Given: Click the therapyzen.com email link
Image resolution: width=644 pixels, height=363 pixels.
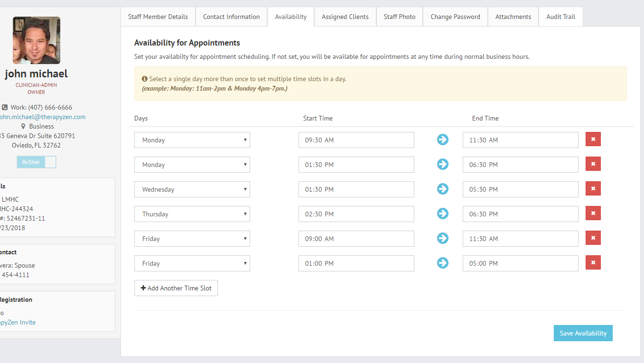Looking at the screenshot, I should pos(42,117).
